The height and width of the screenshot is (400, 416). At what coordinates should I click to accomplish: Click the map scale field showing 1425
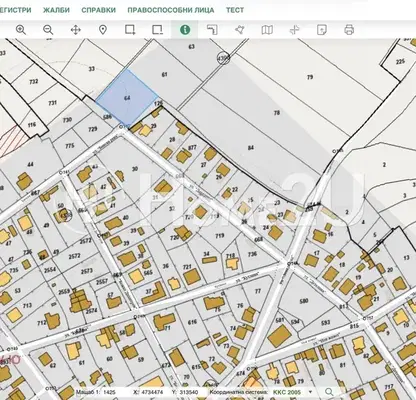click(x=109, y=392)
